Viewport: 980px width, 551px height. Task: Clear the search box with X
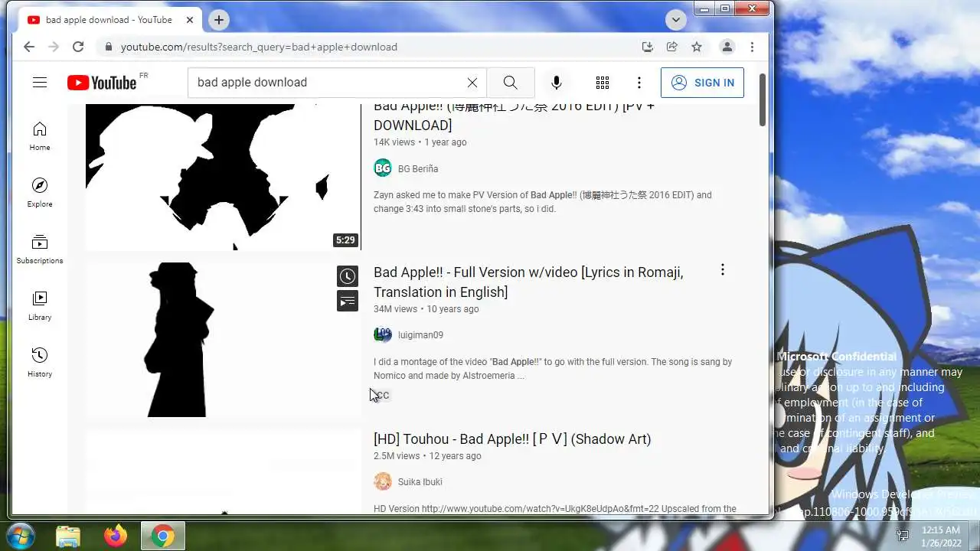point(472,83)
